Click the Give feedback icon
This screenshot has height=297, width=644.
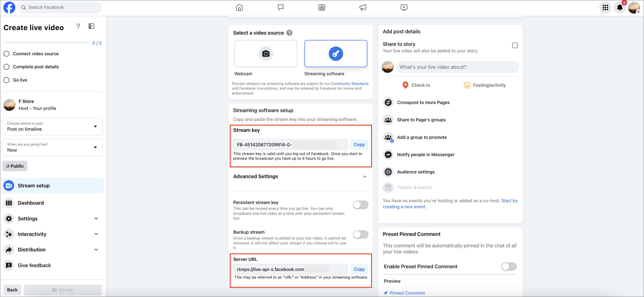[x=9, y=265]
